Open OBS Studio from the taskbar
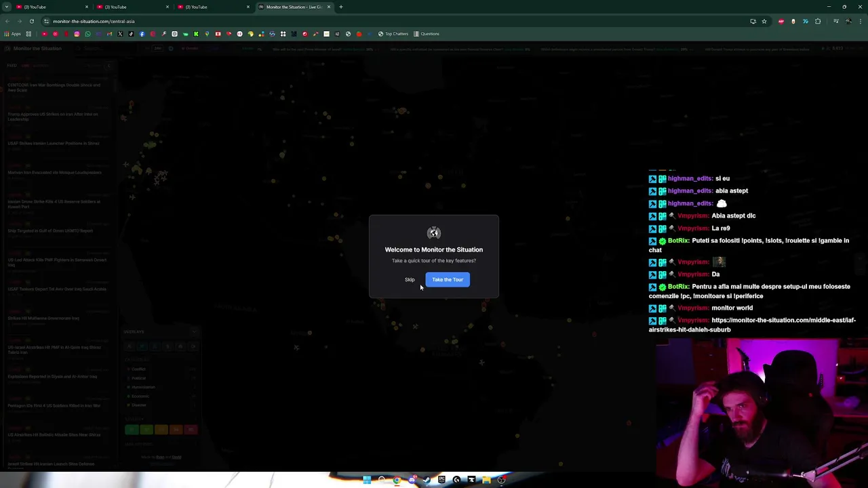 pos(501,480)
